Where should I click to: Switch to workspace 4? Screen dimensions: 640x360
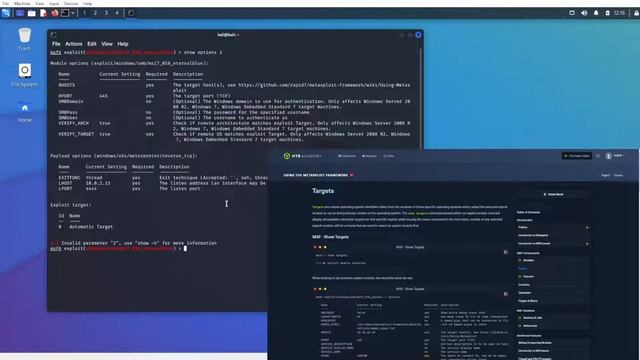coord(117,13)
